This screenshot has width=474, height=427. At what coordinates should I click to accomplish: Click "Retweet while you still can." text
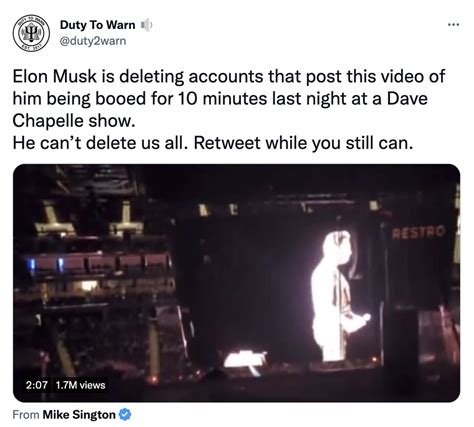click(303, 143)
